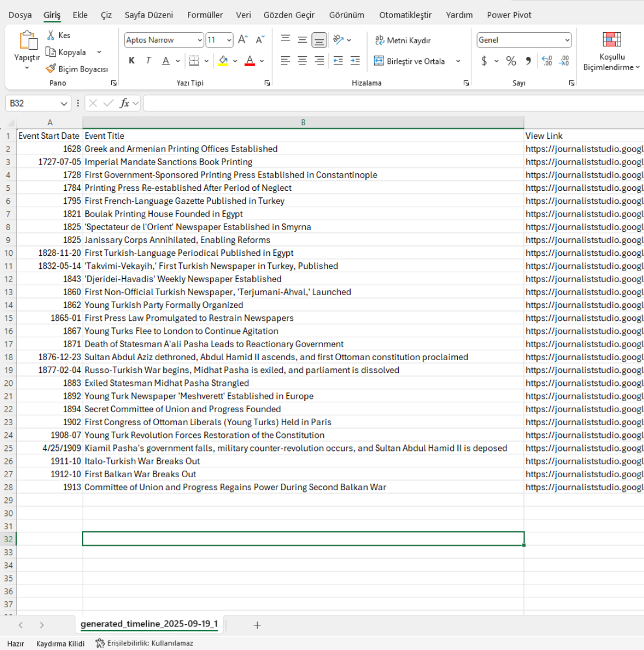The image size is (644, 650).
Task: Increase font size with larger A icon
Action: point(243,40)
